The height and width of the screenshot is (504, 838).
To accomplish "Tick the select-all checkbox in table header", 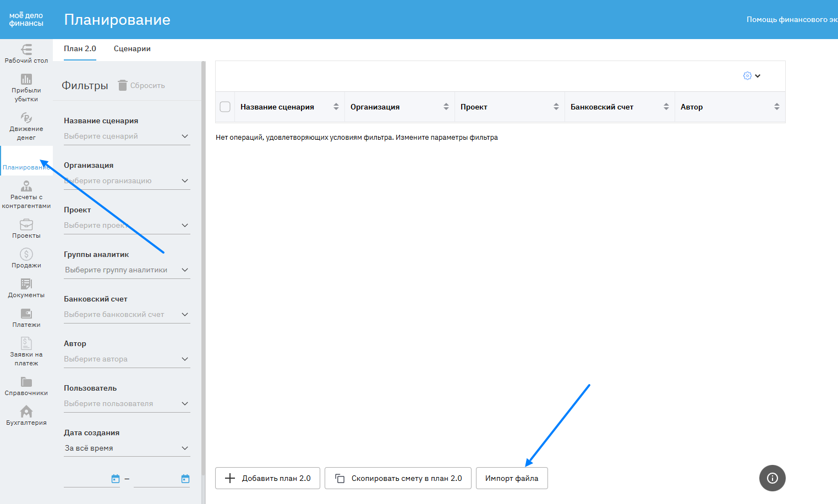I will [x=225, y=107].
